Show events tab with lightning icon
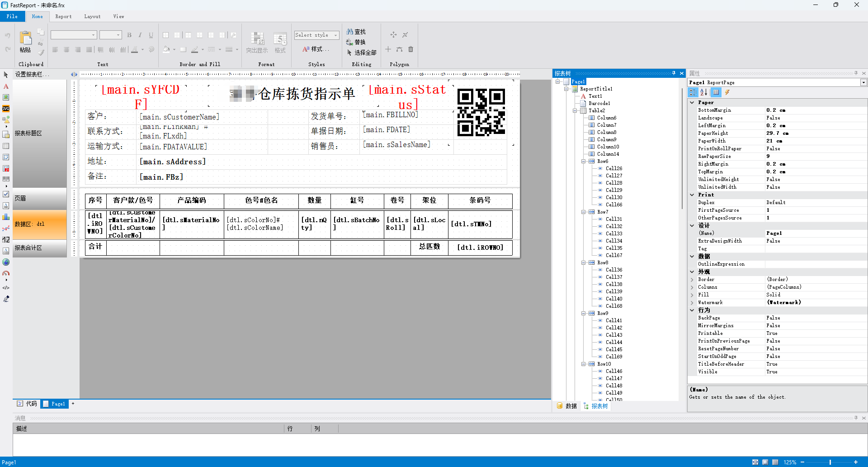 click(727, 92)
